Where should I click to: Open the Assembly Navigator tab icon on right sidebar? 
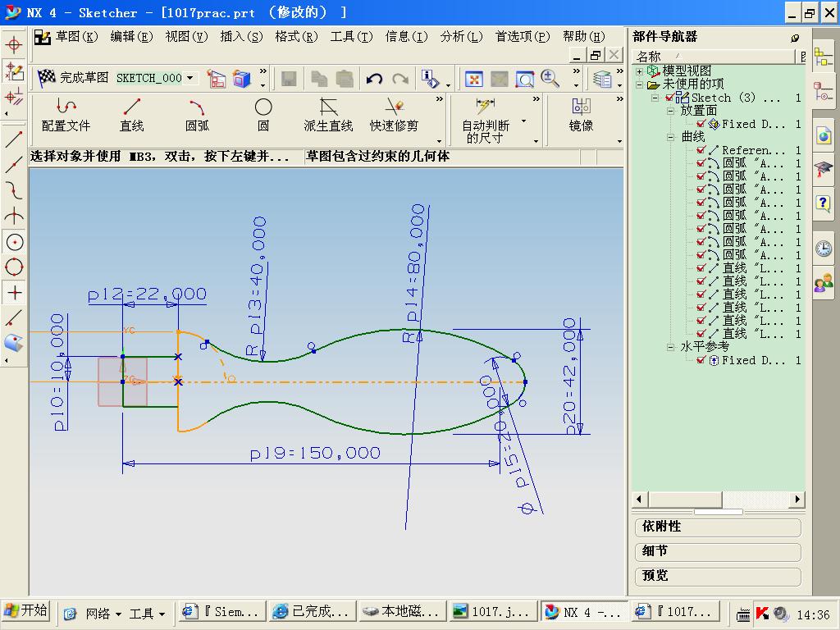click(x=823, y=57)
